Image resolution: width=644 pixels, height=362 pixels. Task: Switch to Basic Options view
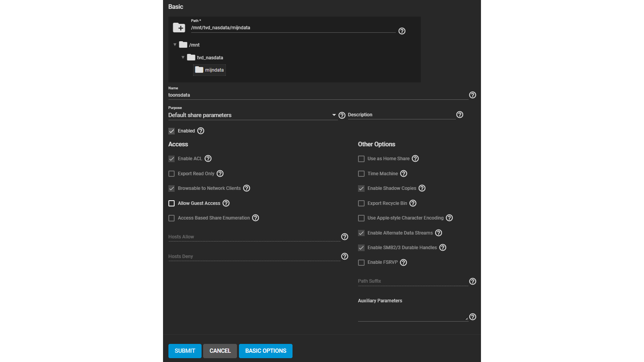click(266, 351)
